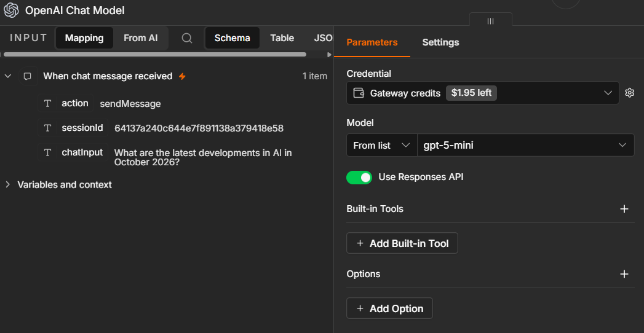Open the input search magnifier icon
644x333 pixels.
[187, 38]
